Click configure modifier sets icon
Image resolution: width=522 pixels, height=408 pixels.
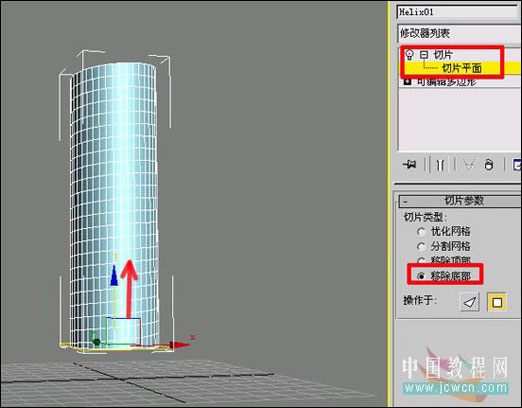click(x=517, y=165)
